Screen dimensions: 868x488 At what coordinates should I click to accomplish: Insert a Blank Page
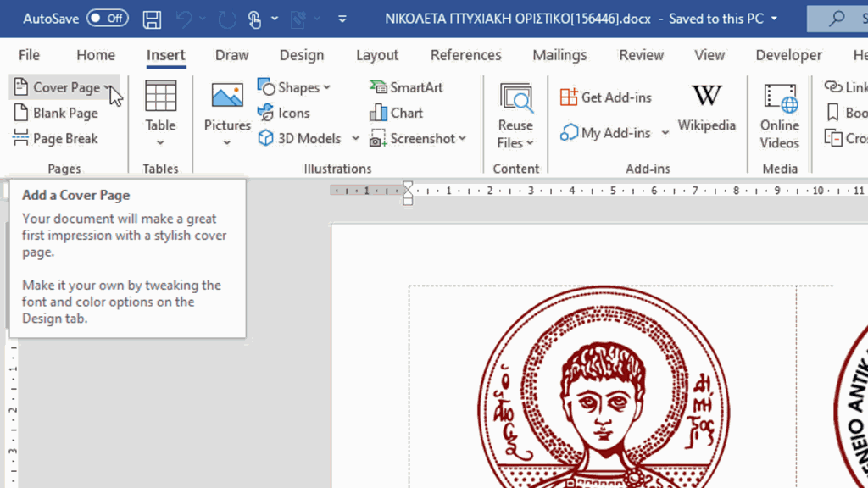click(55, 113)
